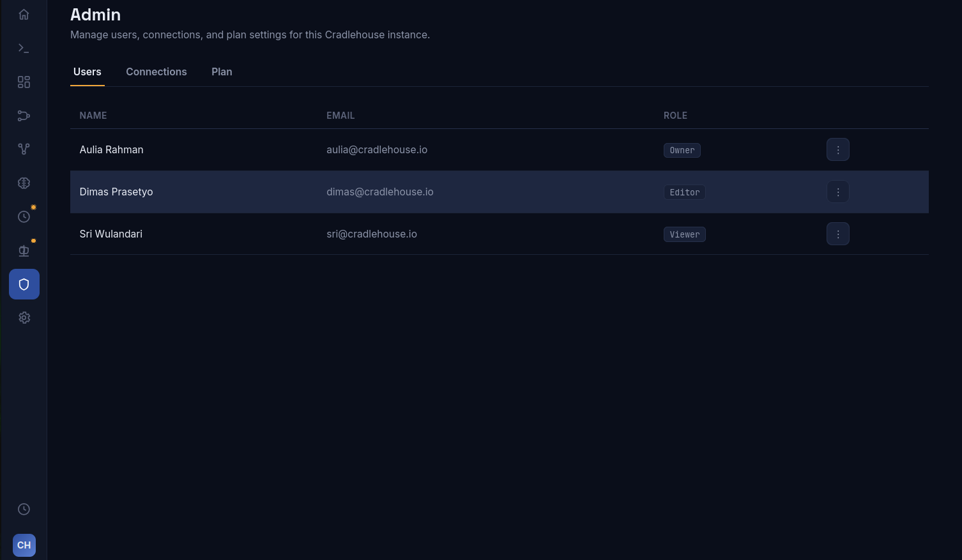Select the name Dimas Prasetyo
Image resolution: width=962 pixels, height=560 pixels.
coord(116,192)
